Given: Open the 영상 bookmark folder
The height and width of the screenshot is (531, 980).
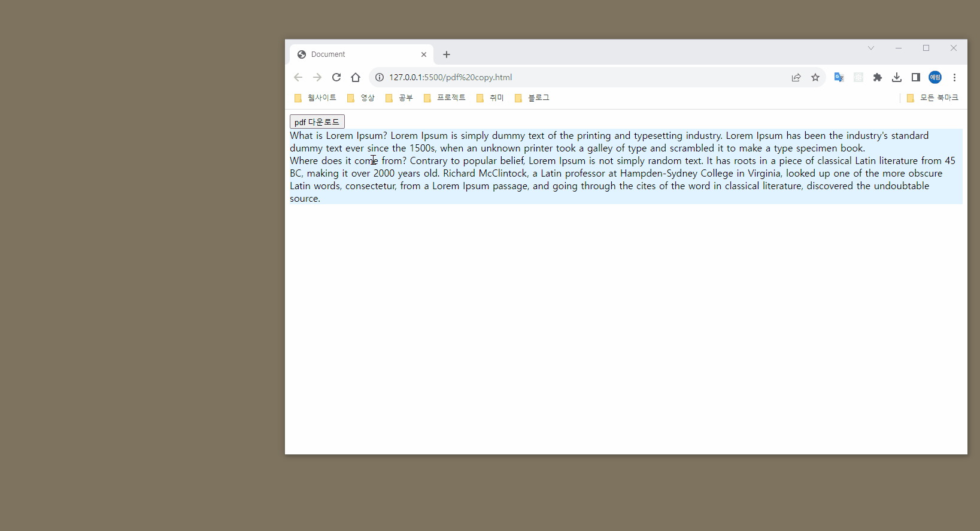Looking at the screenshot, I should pos(361,98).
